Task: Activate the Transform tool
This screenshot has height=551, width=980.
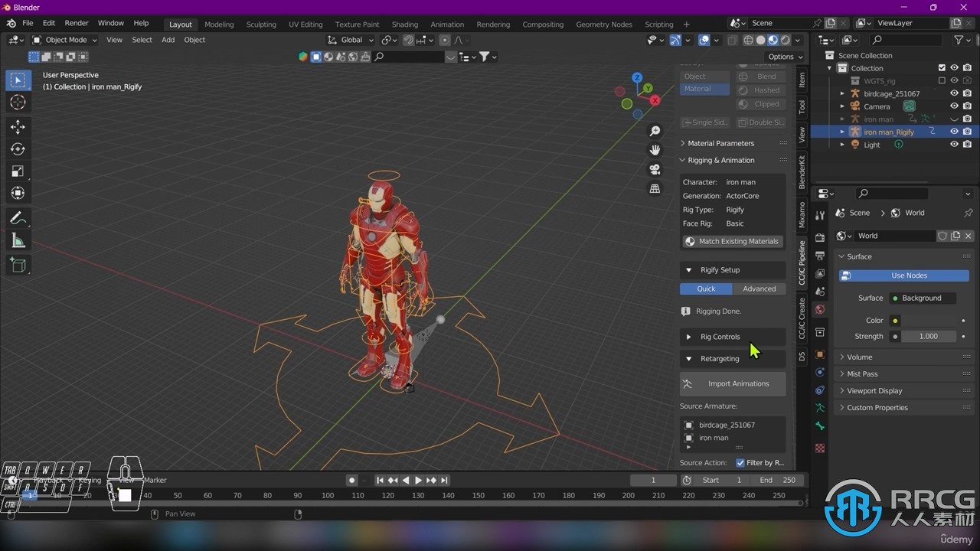Action: [x=18, y=194]
